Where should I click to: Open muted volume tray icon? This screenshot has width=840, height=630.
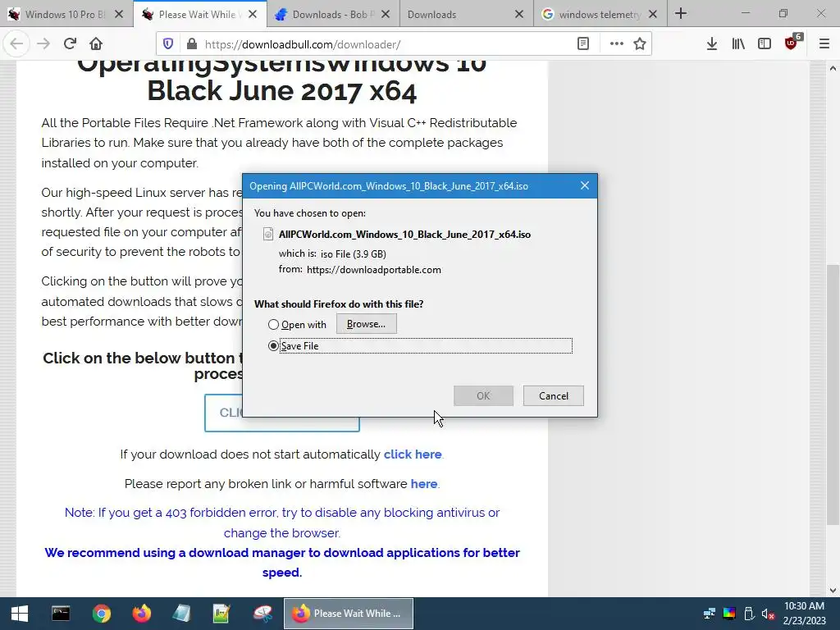(x=768, y=614)
